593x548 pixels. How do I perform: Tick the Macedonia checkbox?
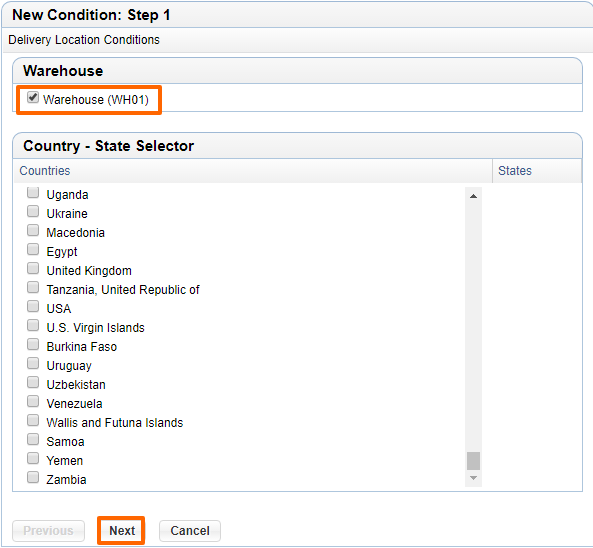click(x=33, y=230)
